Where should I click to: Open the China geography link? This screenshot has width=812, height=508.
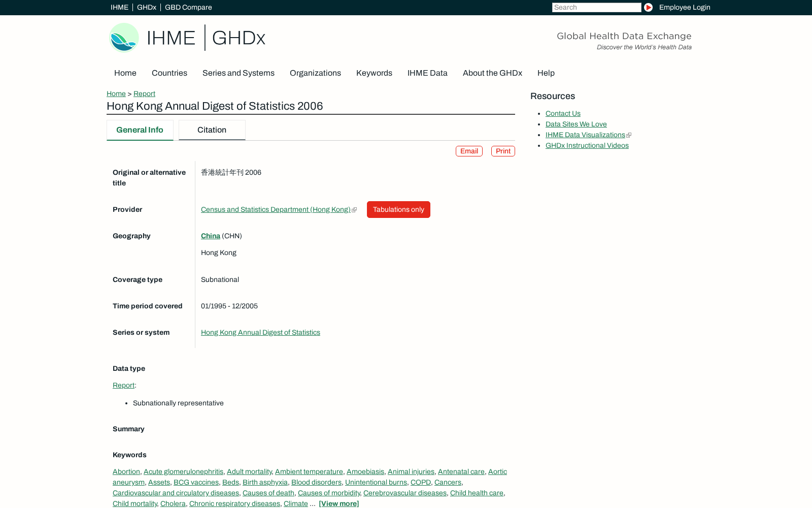(x=211, y=236)
